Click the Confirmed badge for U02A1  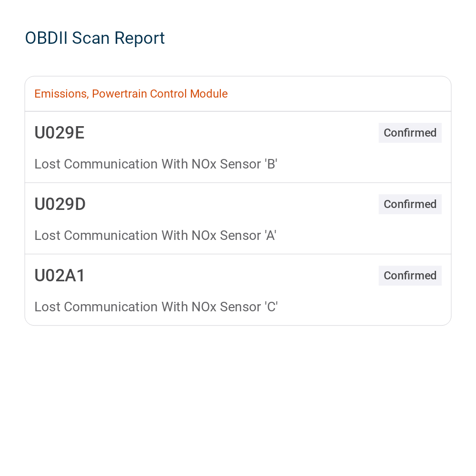pos(410,275)
